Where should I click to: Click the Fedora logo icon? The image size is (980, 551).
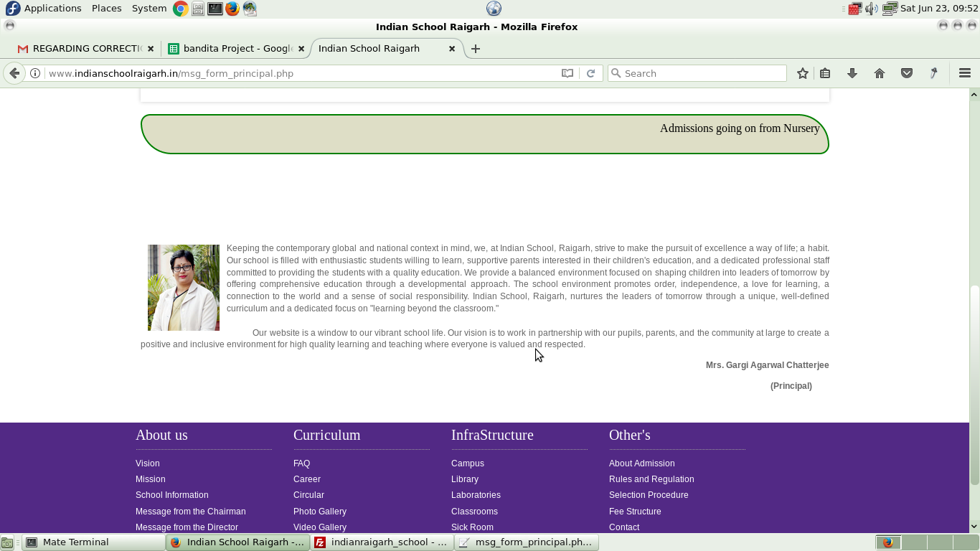point(12,9)
